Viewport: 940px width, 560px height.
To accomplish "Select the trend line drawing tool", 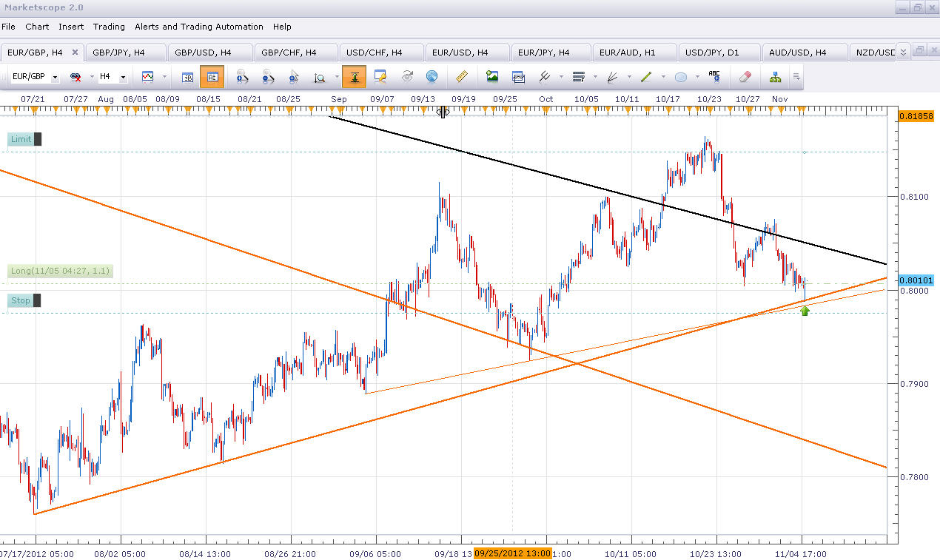I will coord(645,77).
